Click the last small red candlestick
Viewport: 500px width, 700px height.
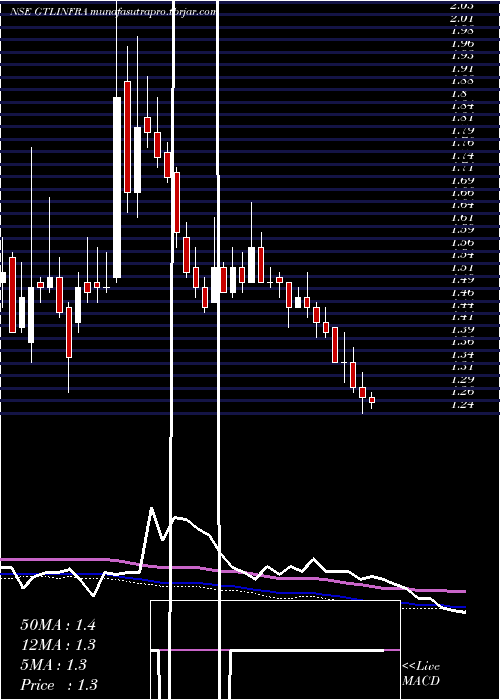coord(372,400)
